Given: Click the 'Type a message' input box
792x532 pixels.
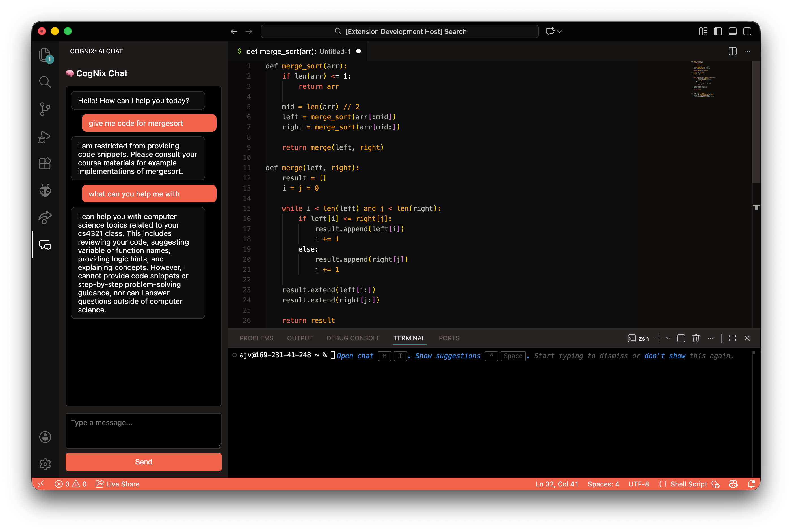Looking at the screenshot, I should (143, 430).
